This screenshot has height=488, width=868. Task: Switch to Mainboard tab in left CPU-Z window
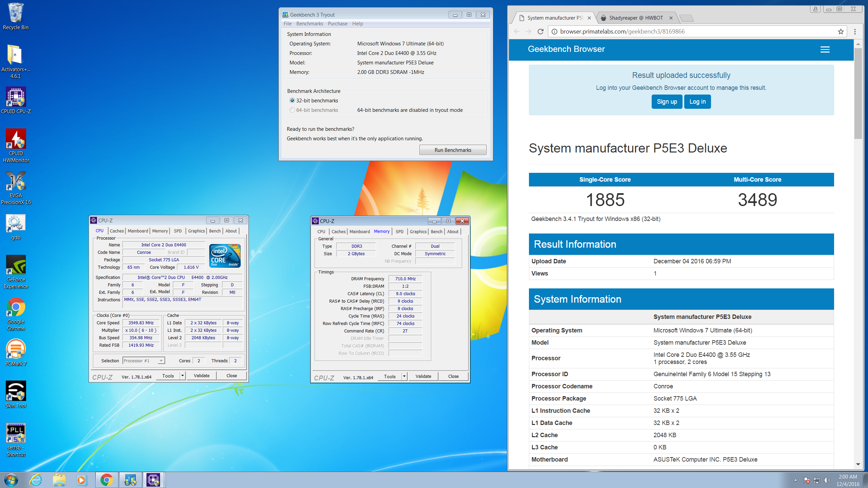pos(138,231)
